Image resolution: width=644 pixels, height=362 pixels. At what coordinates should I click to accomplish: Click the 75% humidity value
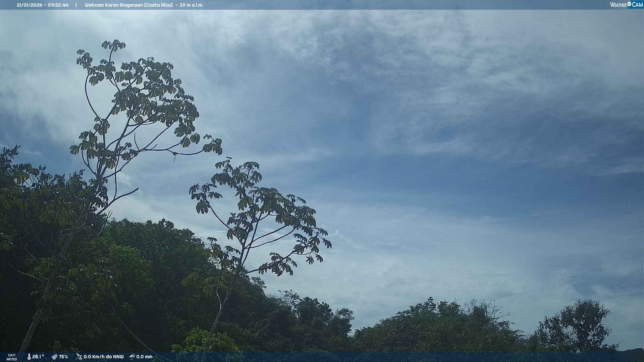click(63, 357)
